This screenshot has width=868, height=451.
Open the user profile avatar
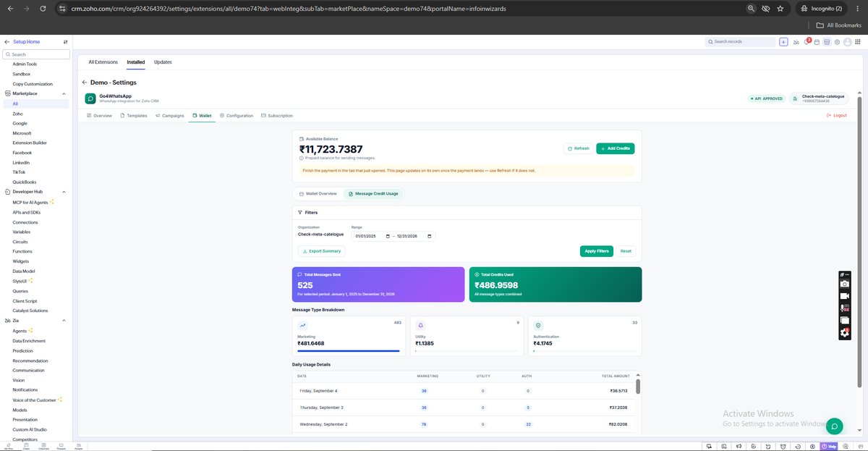pos(848,42)
